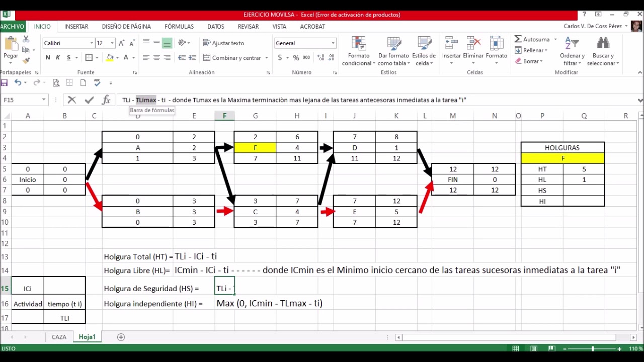Open the borders dropdown arrow

[x=98, y=58]
